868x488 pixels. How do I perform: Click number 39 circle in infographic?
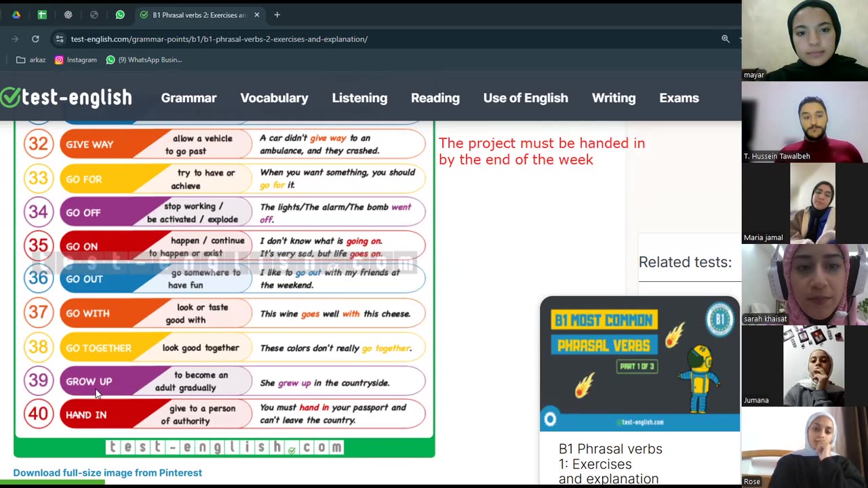click(x=39, y=381)
